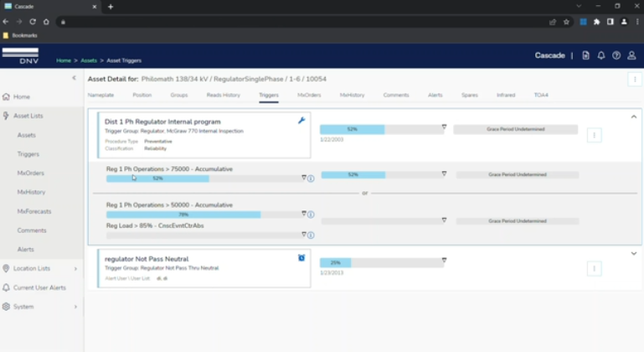Open MxForecasts in the sidebar
644x352 pixels.
point(34,211)
